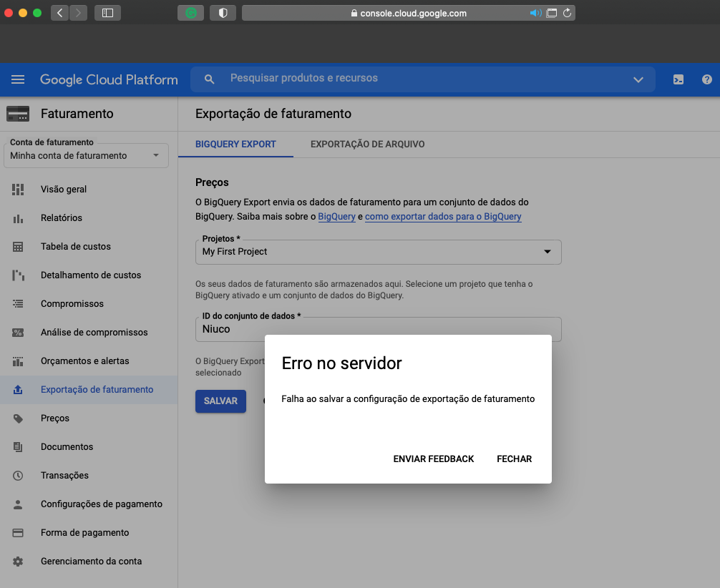This screenshot has width=720, height=588.
Task: Click Enviar Feedback in the dialog
Action: (434, 459)
